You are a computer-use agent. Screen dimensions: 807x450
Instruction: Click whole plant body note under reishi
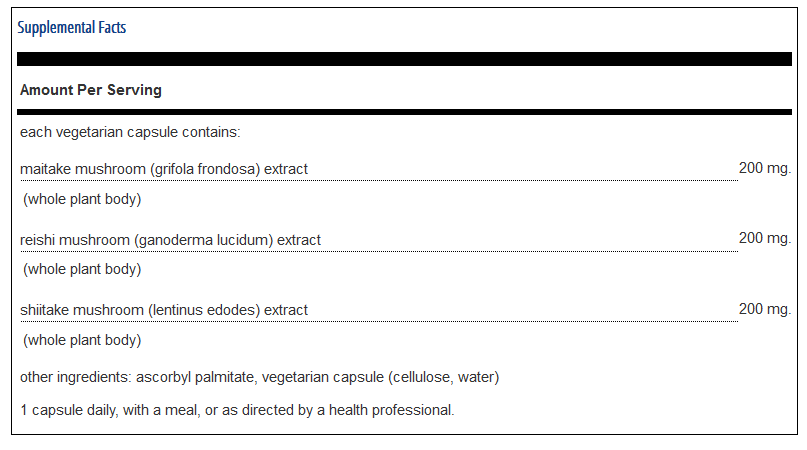tap(82, 269)
